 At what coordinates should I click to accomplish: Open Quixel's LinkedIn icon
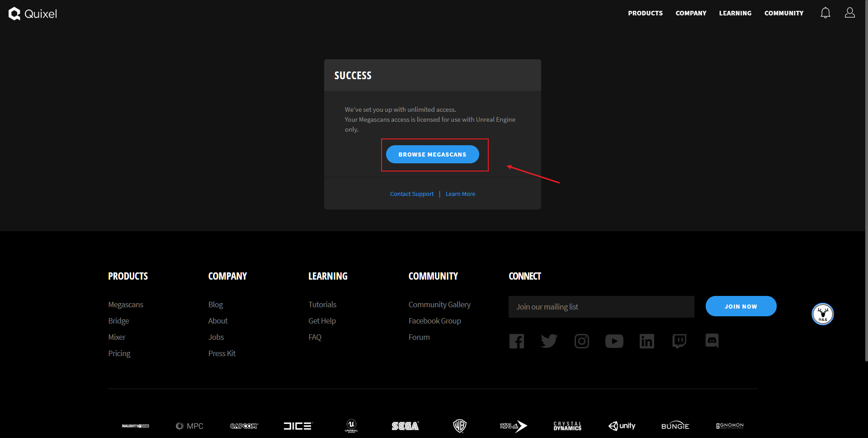click(x=647, y=341)
